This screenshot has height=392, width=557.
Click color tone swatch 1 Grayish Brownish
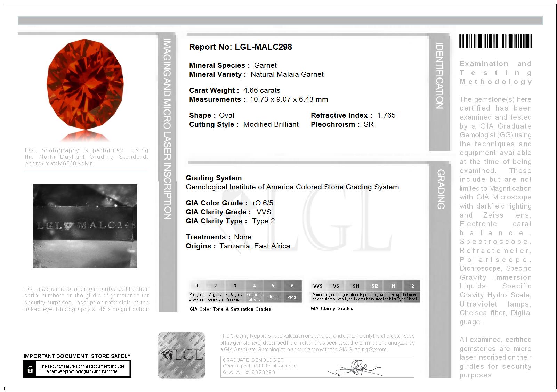(197, 291)
